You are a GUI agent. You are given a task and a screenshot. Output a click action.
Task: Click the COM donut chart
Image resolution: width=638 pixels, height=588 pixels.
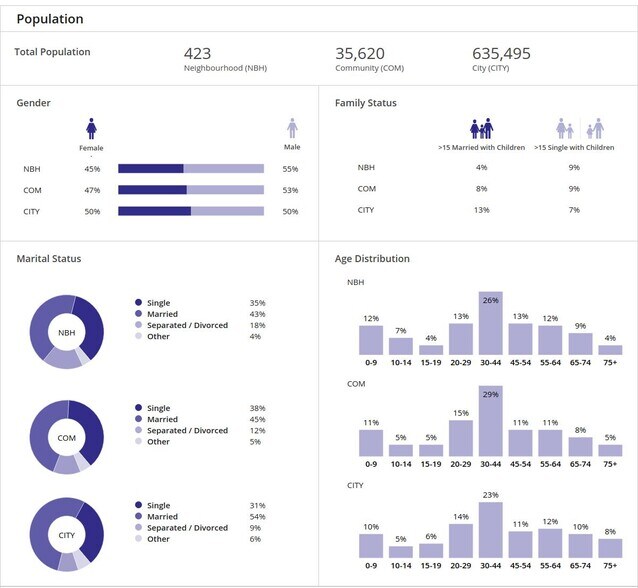(x=67, y=437)
